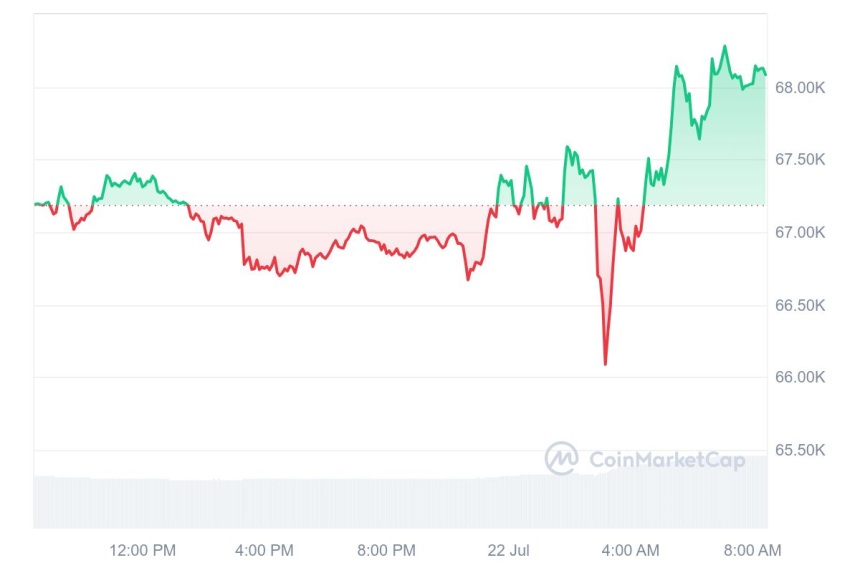Select the 8:00 AM time axis label
This screenshot has height=573, width=860.
(x=753, y=550)
